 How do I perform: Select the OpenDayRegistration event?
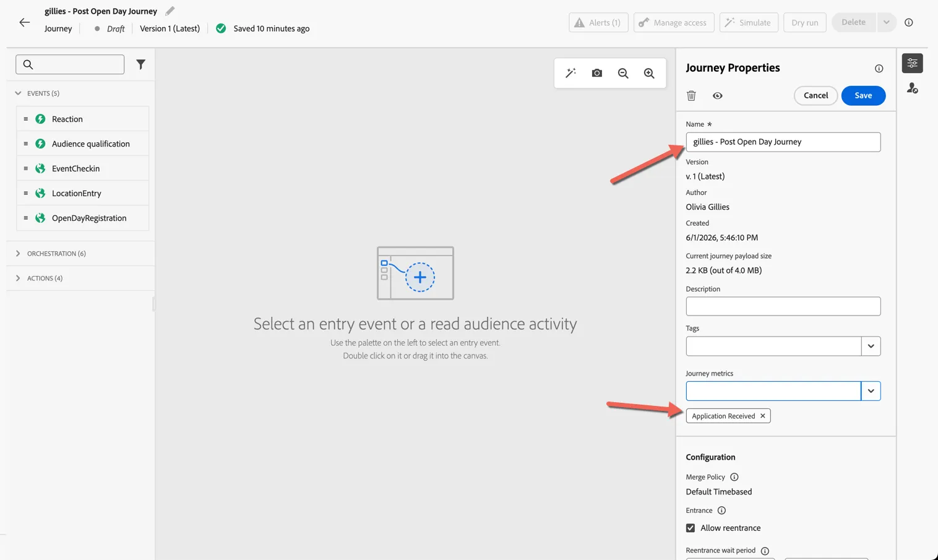(82, 218)
